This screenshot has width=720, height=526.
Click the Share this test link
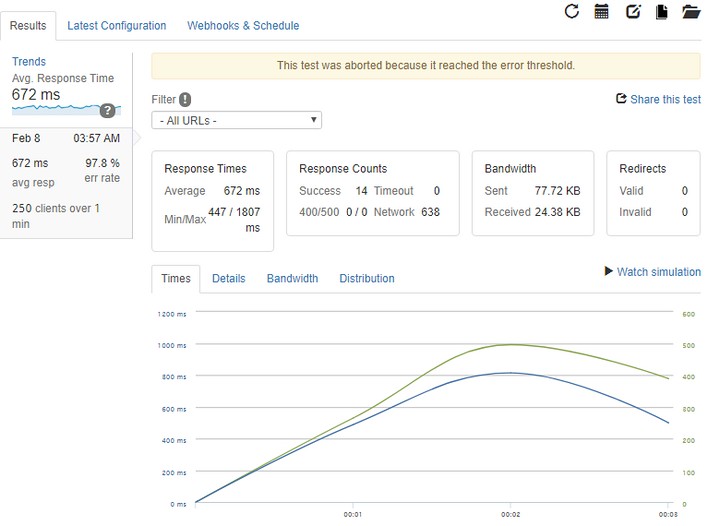pyautogui.click(x=666, y=99)
